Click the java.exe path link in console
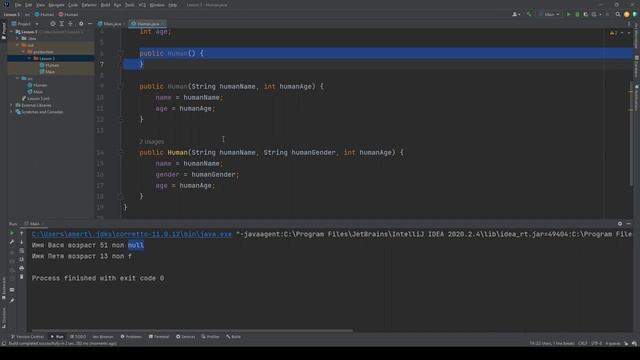640x360 pixels. (x=132, y=234)
